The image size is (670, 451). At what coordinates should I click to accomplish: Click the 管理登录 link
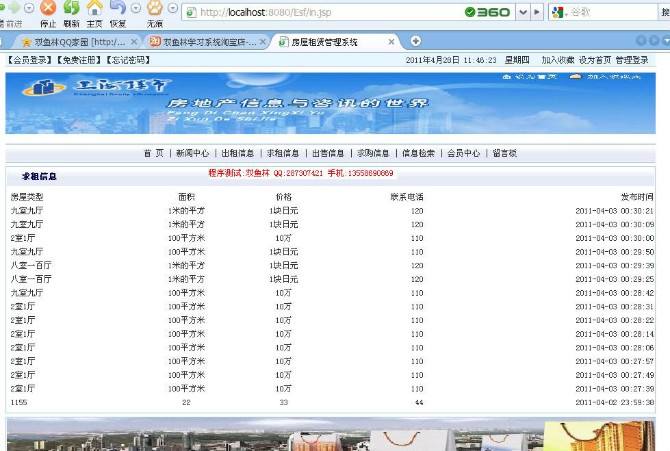pos(632,60)
